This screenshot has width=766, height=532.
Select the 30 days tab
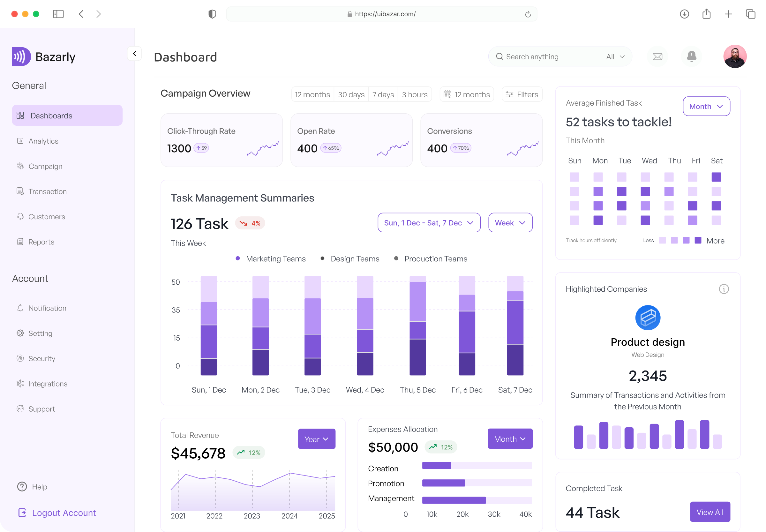(x=351, y=95)
